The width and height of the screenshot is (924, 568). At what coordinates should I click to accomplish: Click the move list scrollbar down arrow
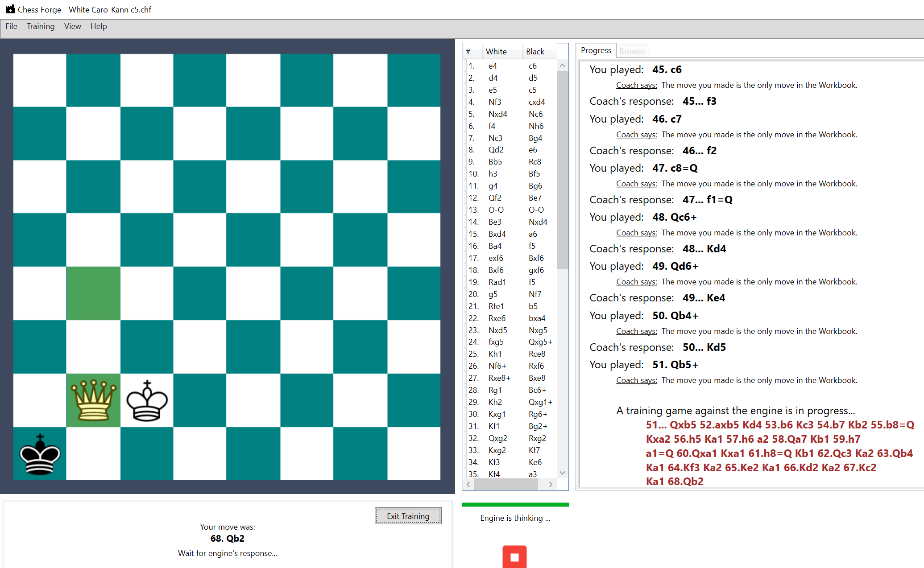pyautogui.click(x=562, y=473)
